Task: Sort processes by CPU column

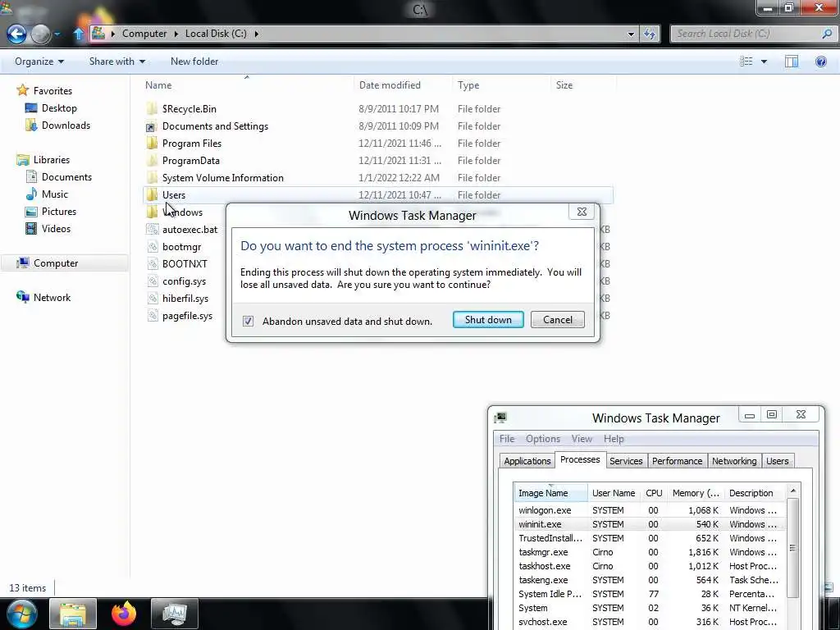Action: 654,493
